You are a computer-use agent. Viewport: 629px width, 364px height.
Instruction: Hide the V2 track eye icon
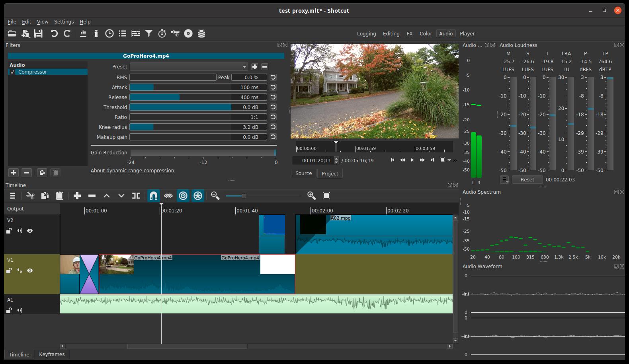30,231
